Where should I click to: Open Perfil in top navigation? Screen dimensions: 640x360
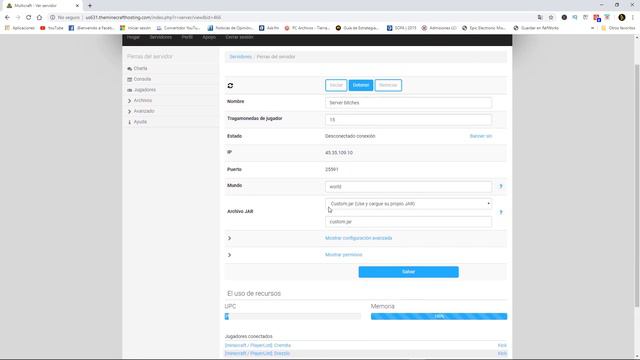(187, 37)
